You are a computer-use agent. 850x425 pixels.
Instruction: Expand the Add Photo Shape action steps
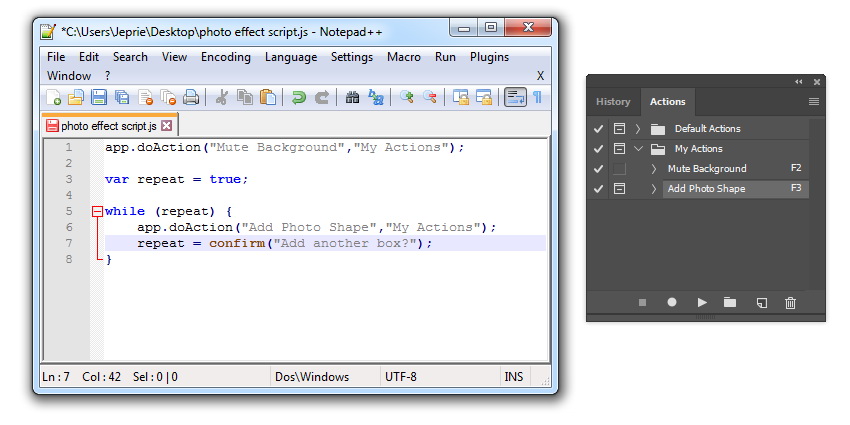[654, 189]
